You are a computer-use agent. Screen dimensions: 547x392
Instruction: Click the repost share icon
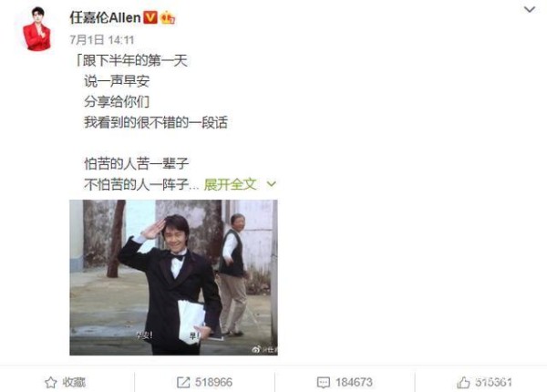(x=183, y=382)
